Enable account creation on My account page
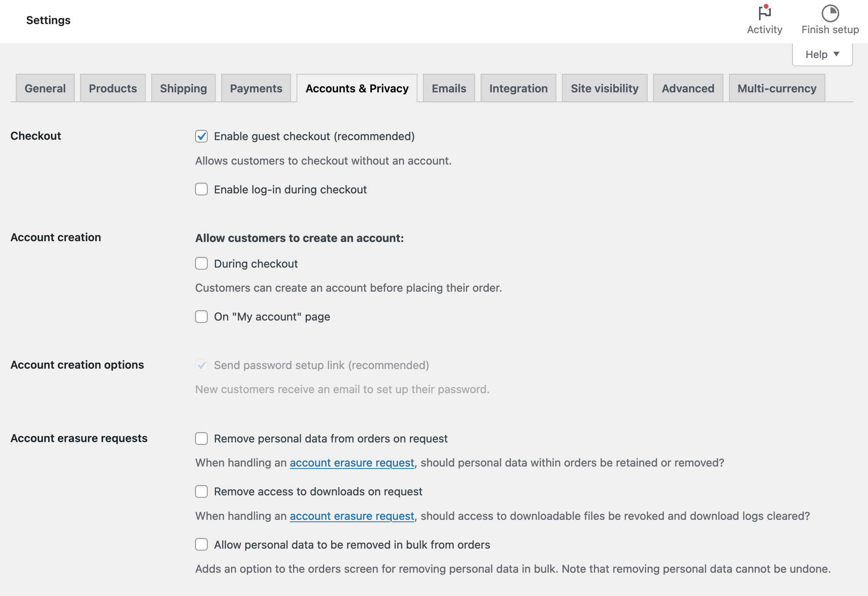The width and height of the screenshot is (868, 596). (x=201, y=317)
